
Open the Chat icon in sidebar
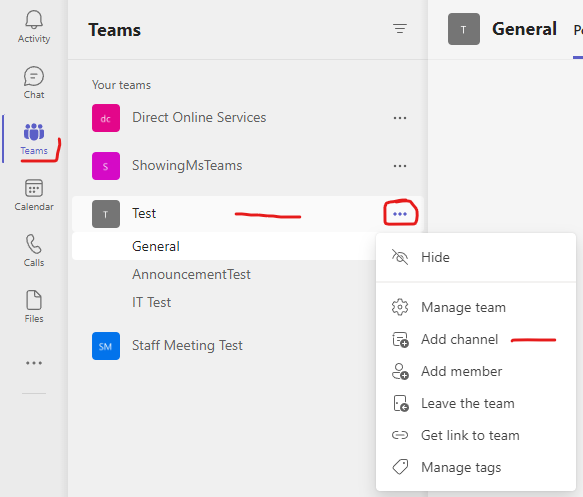point(34,76)
